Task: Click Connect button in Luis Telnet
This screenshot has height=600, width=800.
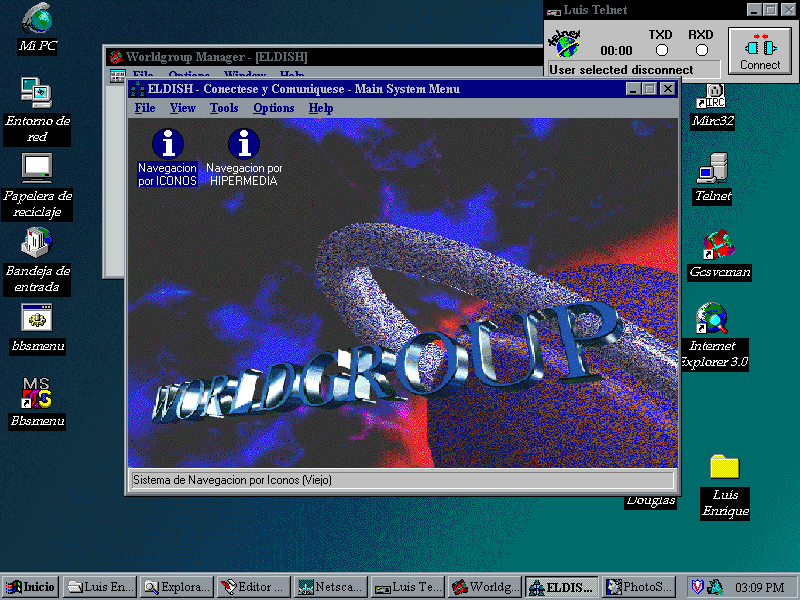Action: (760, 51)
